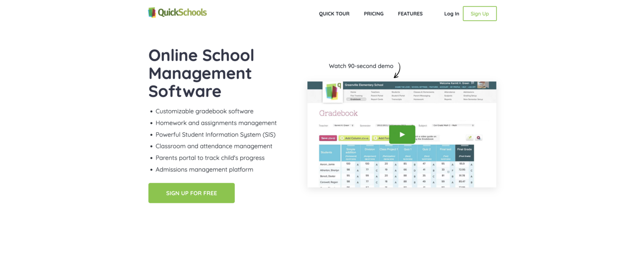Select FEATURES in the top navigation
Screen dimensions: 644x272
410,13
